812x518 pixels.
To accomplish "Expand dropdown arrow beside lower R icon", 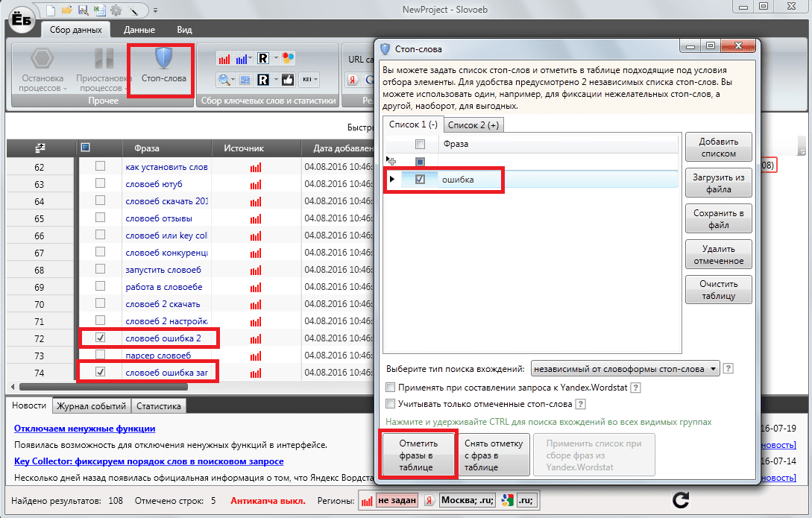I will (275, 80).
